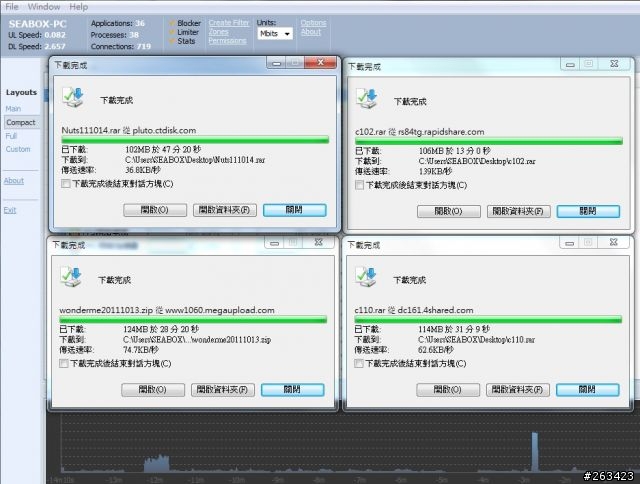Click 關閉 button in c102.rar dialog

coord(588,211)
